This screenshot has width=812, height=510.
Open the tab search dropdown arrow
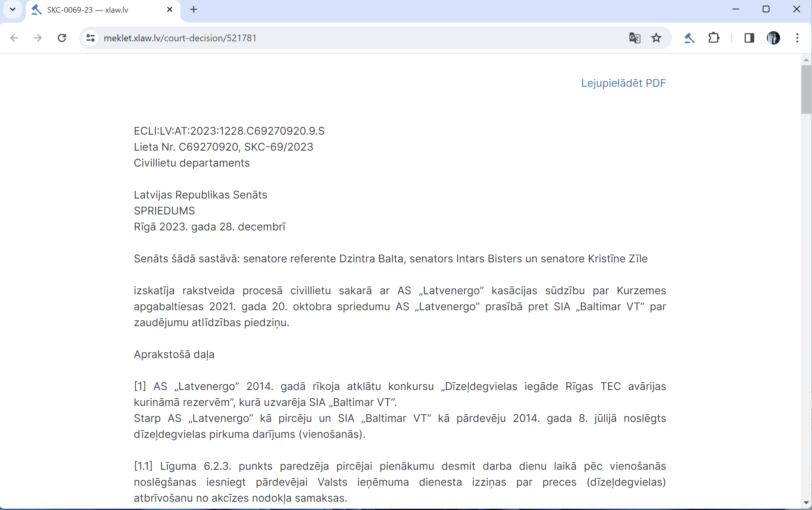coord(12,9)
